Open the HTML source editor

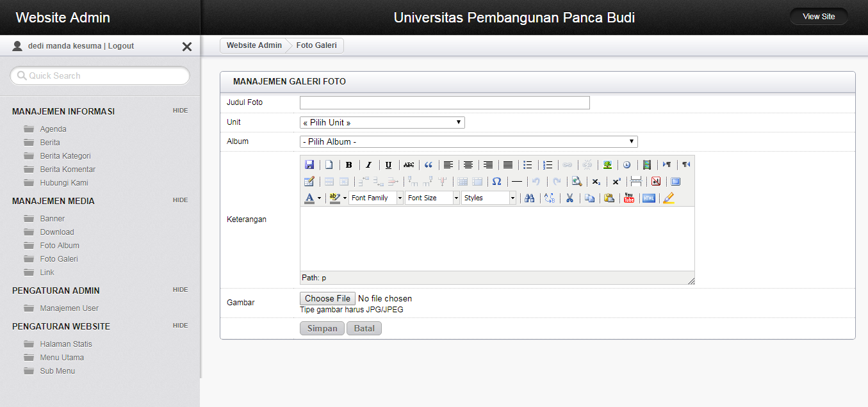coord(649,198)
